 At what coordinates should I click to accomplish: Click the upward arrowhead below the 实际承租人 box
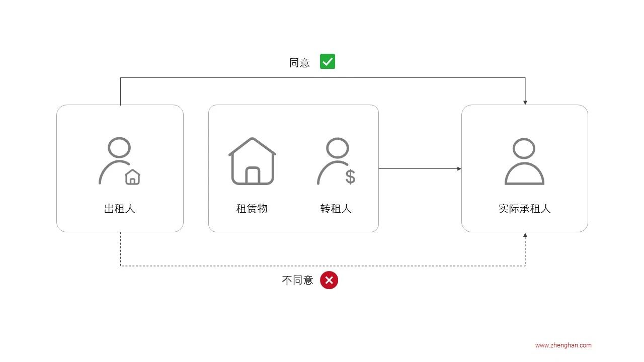525,235
